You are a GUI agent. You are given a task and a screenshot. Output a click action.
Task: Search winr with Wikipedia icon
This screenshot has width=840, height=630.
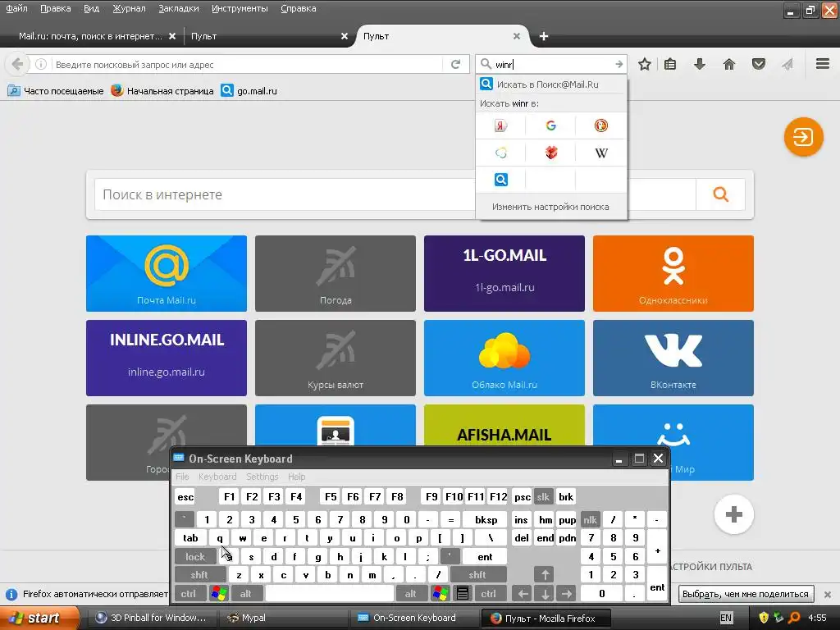[x=601, y=153]
